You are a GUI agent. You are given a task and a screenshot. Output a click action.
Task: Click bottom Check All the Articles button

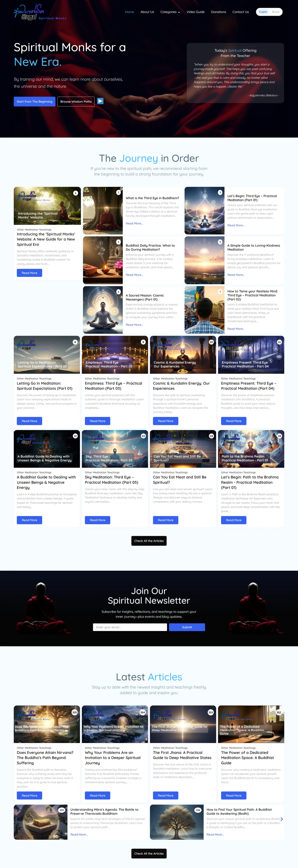click(149, 854)
